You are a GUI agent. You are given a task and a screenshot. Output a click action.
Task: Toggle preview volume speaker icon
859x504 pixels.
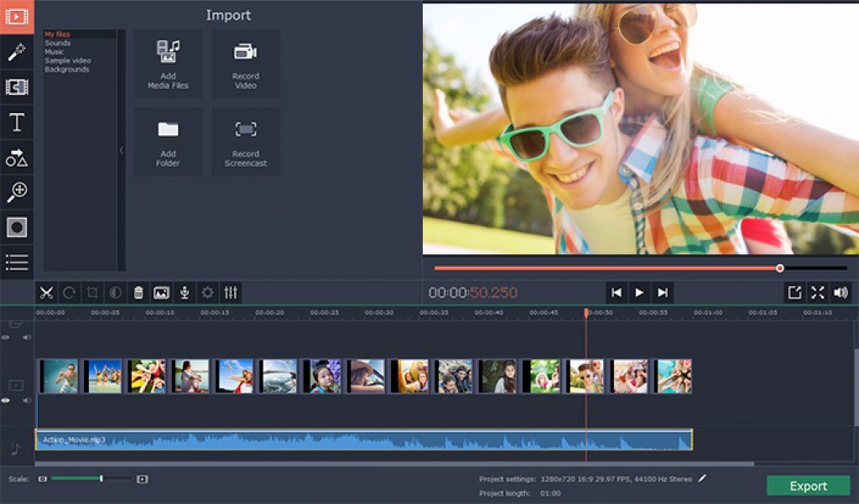coord(840,293)
